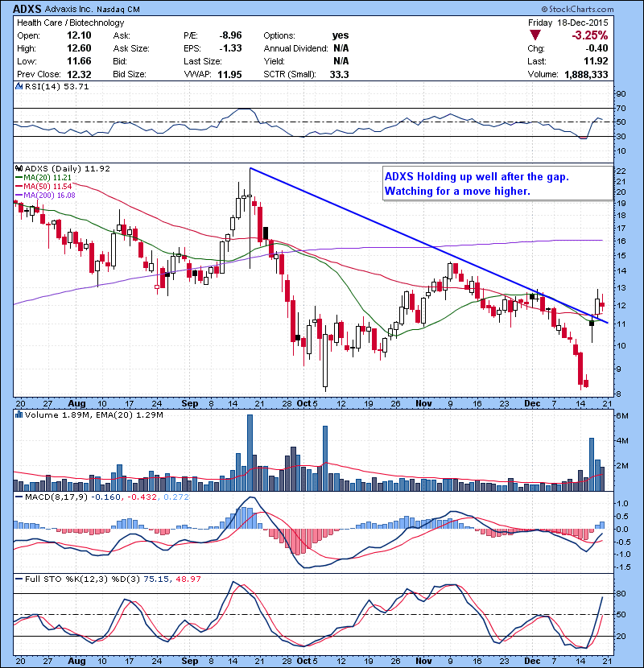Click the red MA(50) legend line swatch

[19, 187]
